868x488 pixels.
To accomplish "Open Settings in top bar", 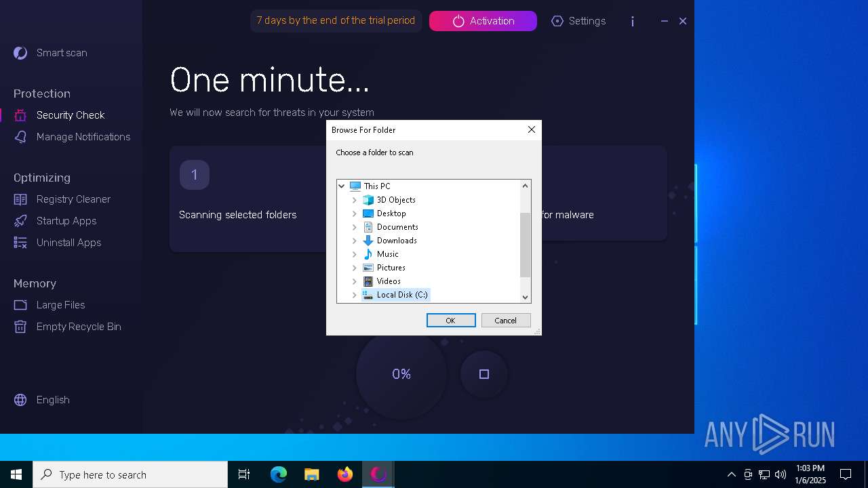I will (x=578, y=21).
